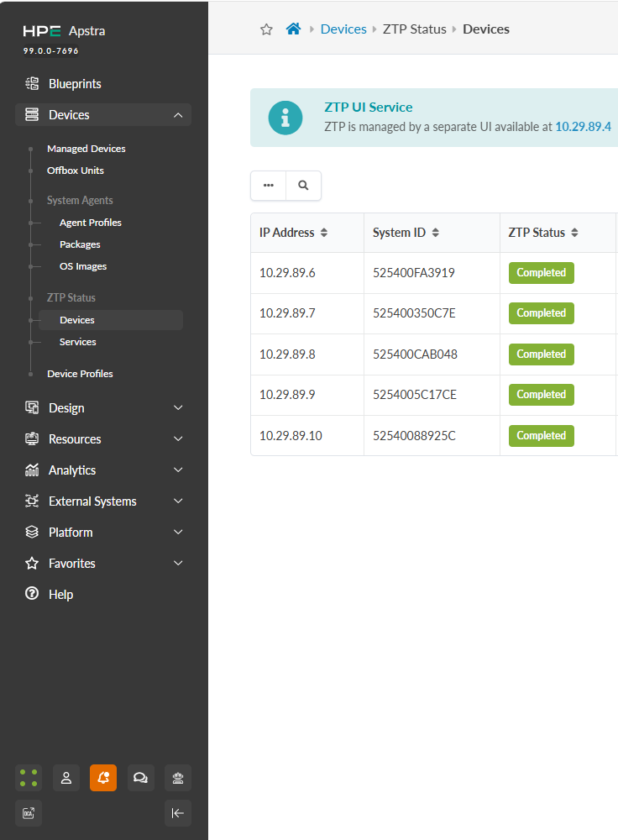Open the search magnifier in table toolbar

(303, 186)
